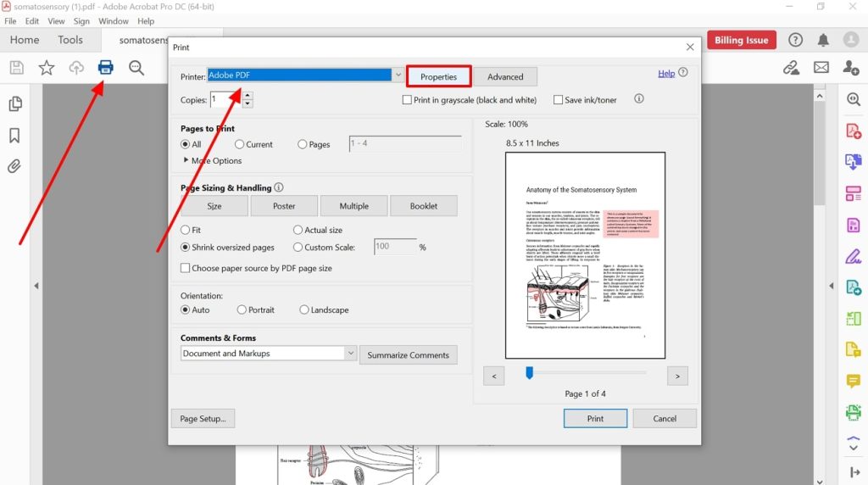The width and height of the screenshot is (868, 485).
Task: Open the notifications bell icon
Action: pos(823,40)
